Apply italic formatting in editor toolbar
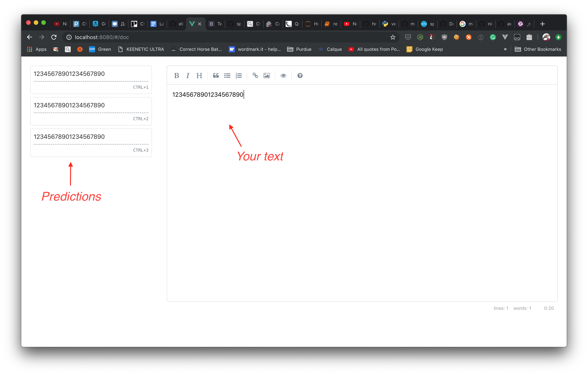The width and height of the screenshot is (588, 375). (x=188, y=75)
